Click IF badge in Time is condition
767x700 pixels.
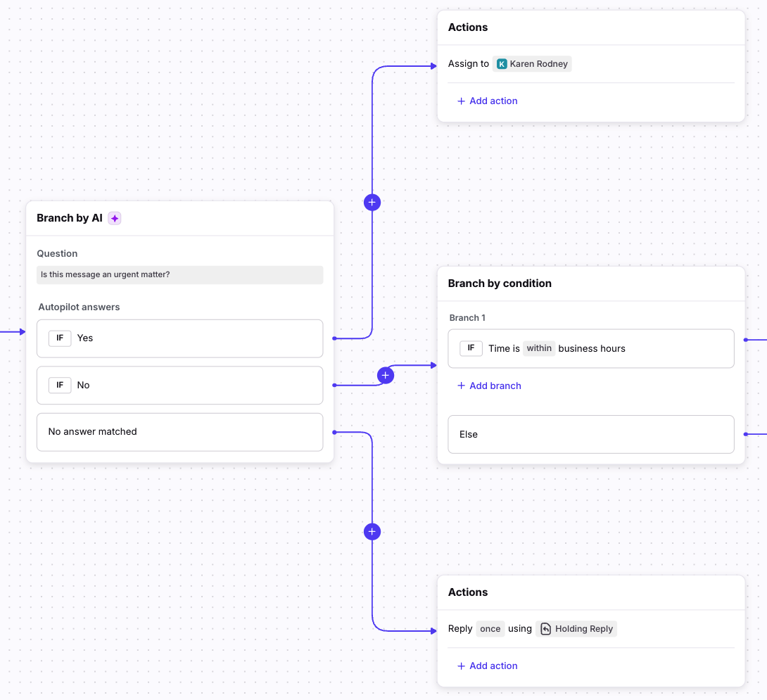pos(471,348)
